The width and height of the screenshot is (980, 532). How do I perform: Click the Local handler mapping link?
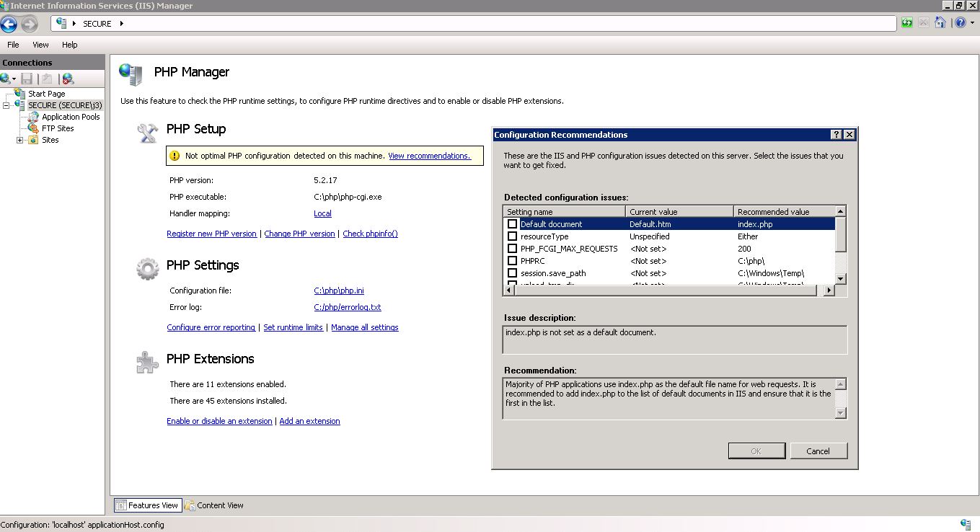coord(322,213)
